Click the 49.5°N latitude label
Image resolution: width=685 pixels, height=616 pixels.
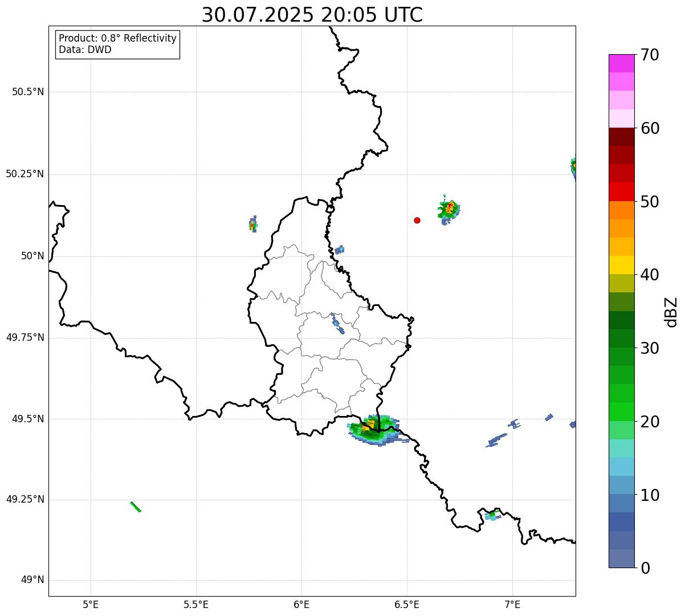(x=28, y=419)
